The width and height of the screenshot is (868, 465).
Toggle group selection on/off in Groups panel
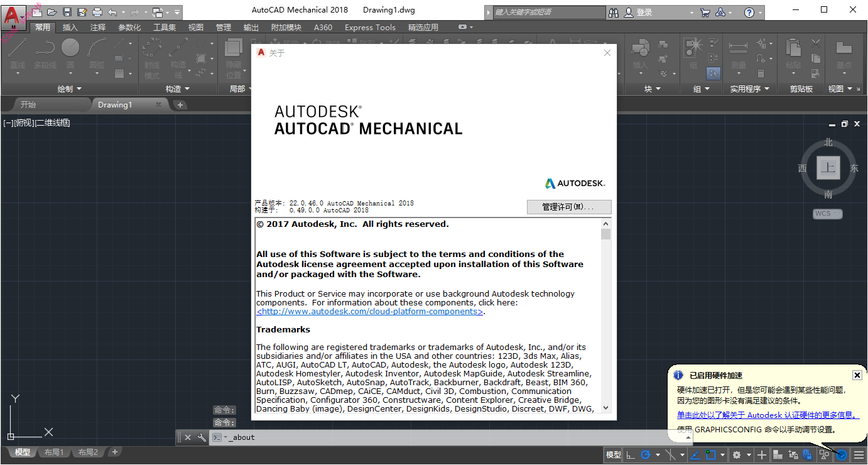(713, 74)
